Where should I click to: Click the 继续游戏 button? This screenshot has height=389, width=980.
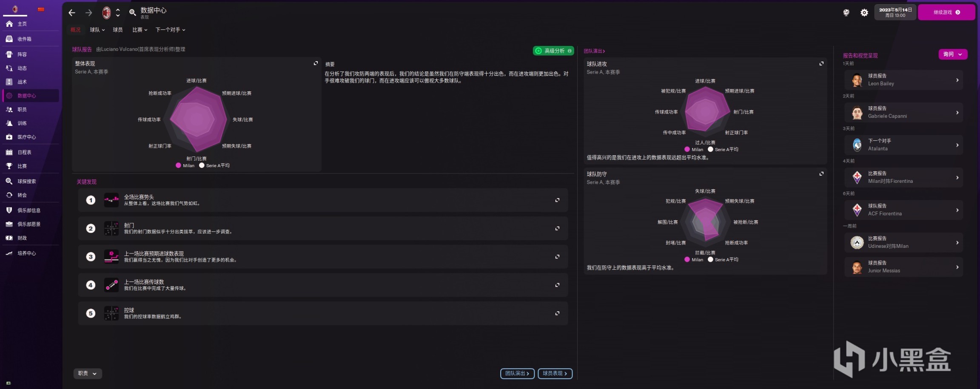click(945, 12)
